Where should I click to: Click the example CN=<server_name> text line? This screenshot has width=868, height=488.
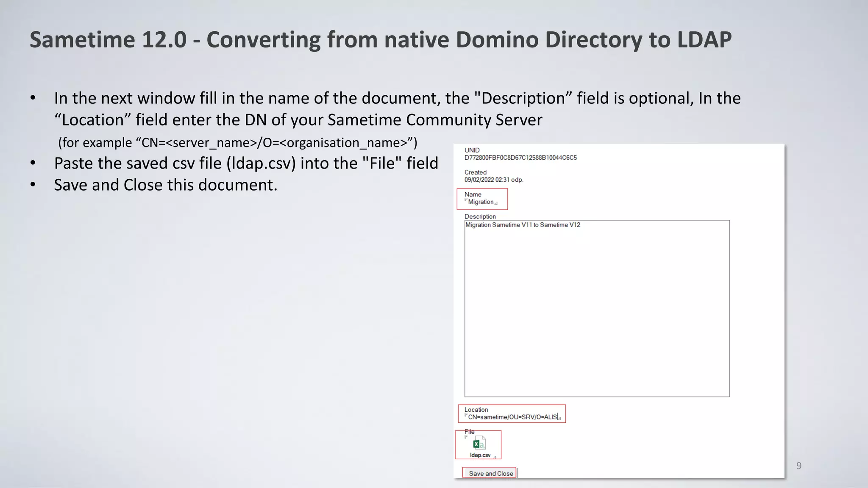237,143
